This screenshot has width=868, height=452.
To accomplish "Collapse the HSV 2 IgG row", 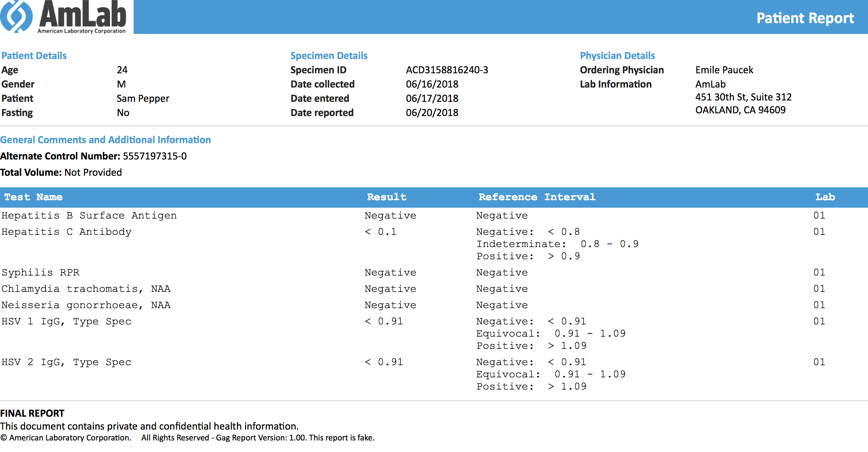I will 66,362.
